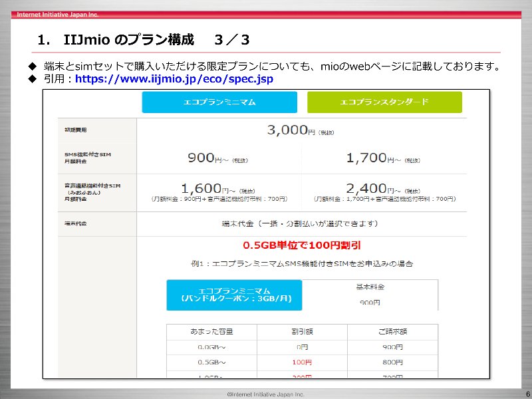Click the 2,400円〜 voice SIM price
The image size is (532, 399).
tap(383, 188)
